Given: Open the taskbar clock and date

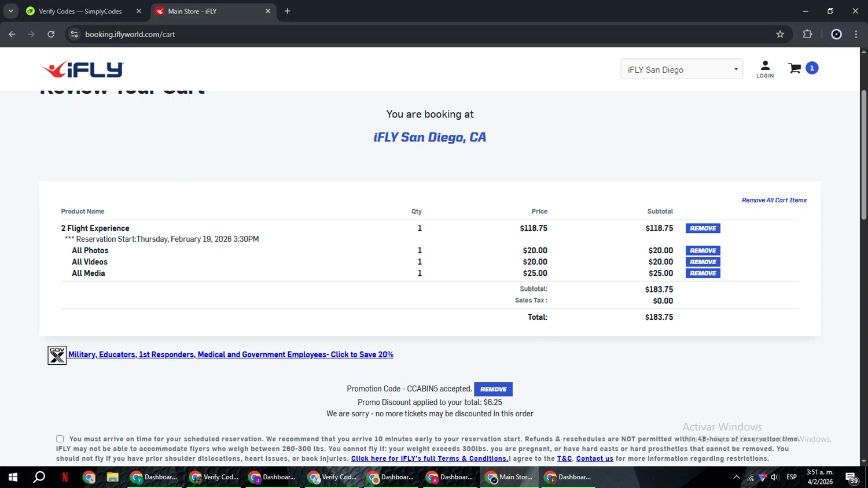Looking at the screenshot, I should 820,477.
